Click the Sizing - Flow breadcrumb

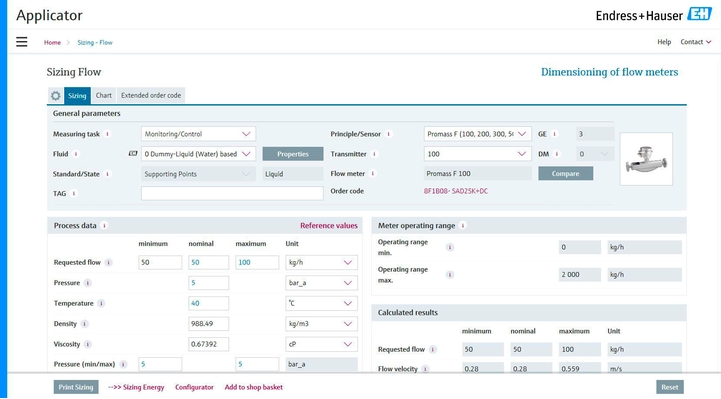click(x=95, y=42)
